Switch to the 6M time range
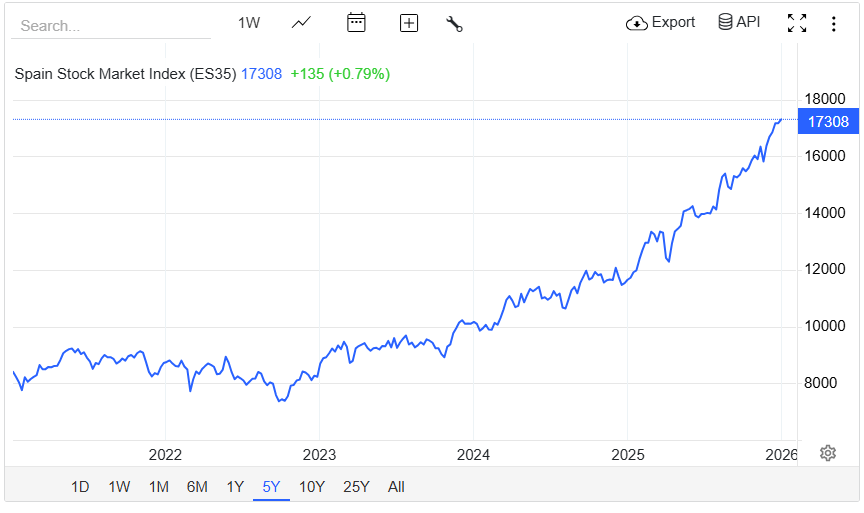864x513 pixels. (196, 487)
